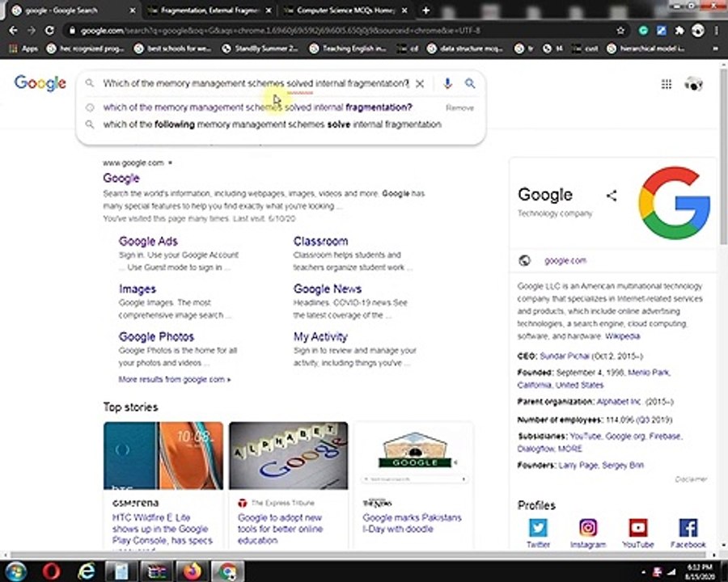Open the Alphabet Inc. parent organization link
The width and height of the screenshot is (728, 582).
[619, 402]
